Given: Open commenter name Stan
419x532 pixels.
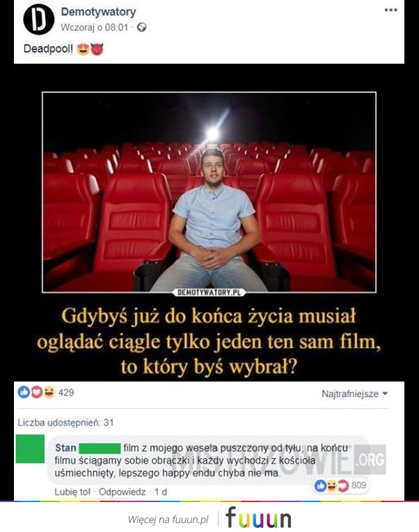Looking at the screenshot, I should click(65, 448).
